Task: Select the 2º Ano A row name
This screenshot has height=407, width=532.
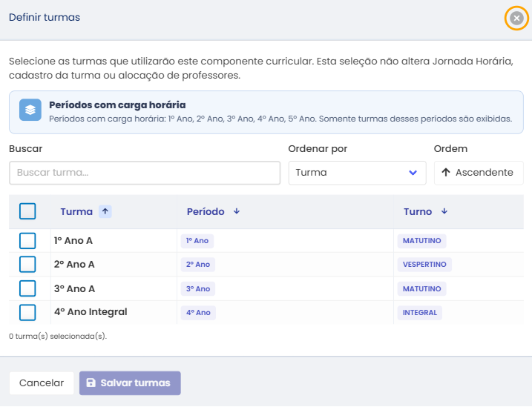Action: (74, 265)
